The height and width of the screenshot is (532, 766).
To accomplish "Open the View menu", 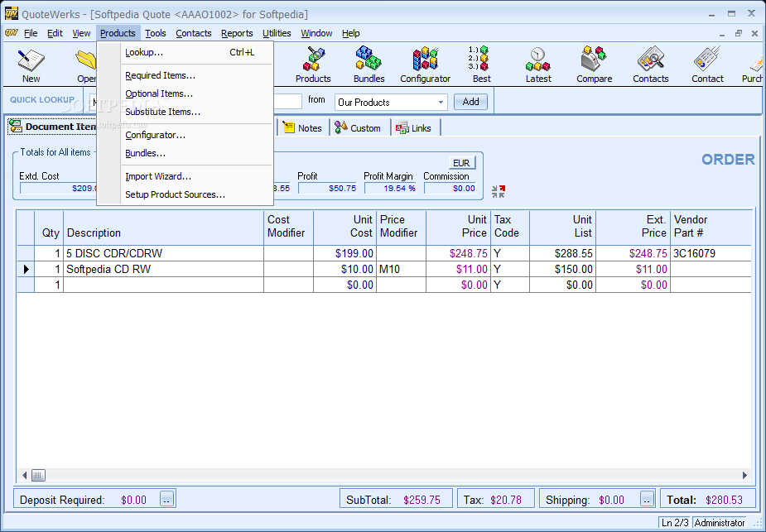I will click(81, 33).
